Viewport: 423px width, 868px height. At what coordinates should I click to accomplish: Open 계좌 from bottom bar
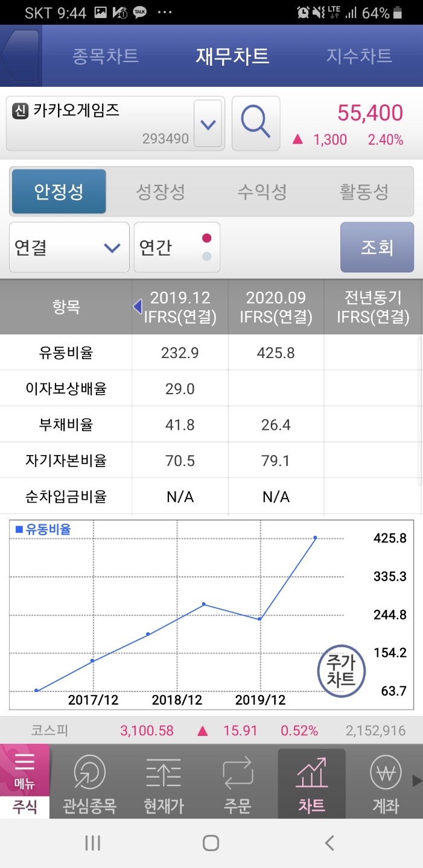tap(386, 784)
